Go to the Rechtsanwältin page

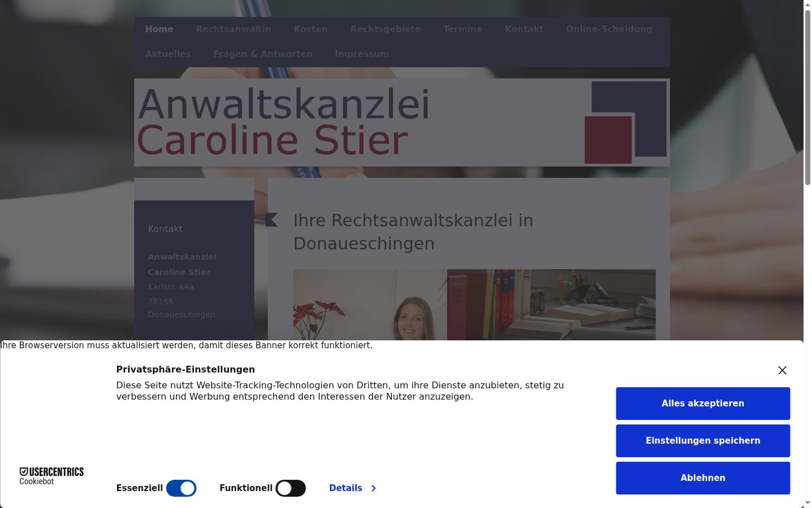pos(233,29)
